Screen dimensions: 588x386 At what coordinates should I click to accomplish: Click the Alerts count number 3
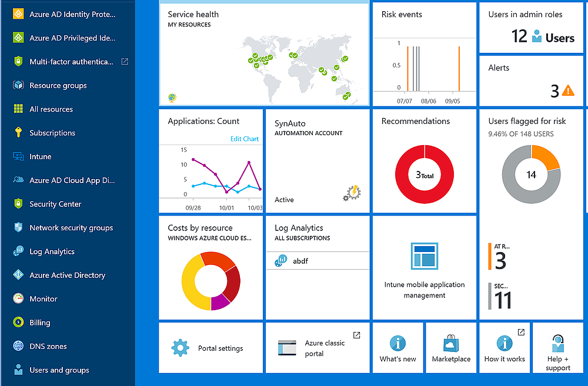point(554,91)
